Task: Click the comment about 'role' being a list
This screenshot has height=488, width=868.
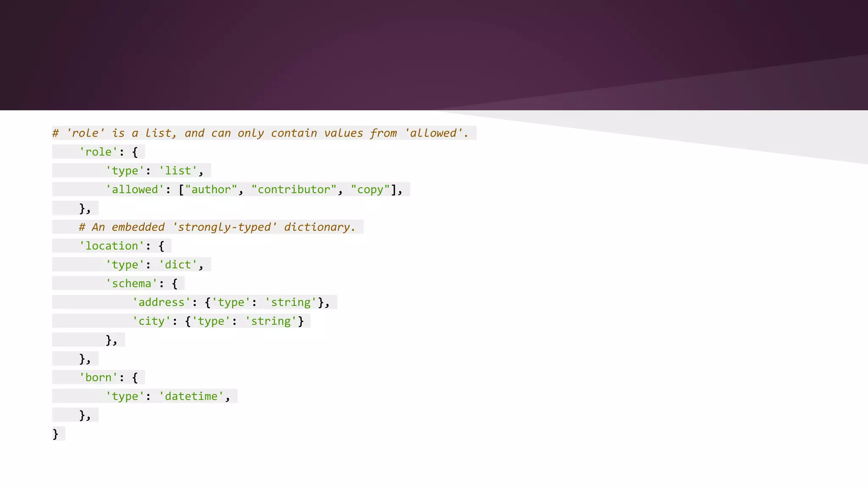Action: point(260,133)
